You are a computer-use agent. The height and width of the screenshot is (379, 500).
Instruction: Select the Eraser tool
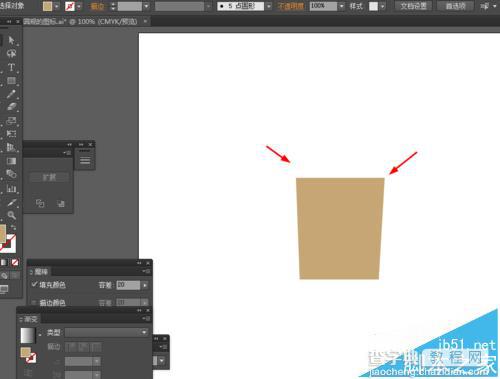click(x=11, y=107)
